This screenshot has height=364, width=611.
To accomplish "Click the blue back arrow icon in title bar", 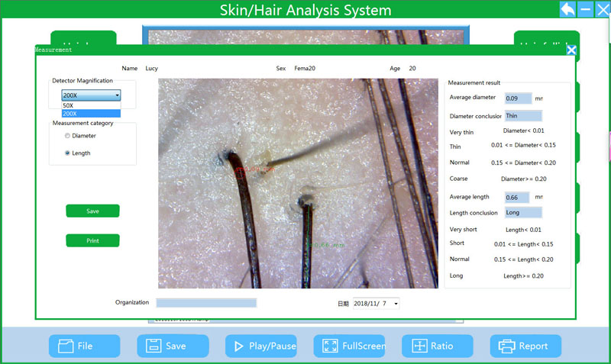I will (567, 10).
